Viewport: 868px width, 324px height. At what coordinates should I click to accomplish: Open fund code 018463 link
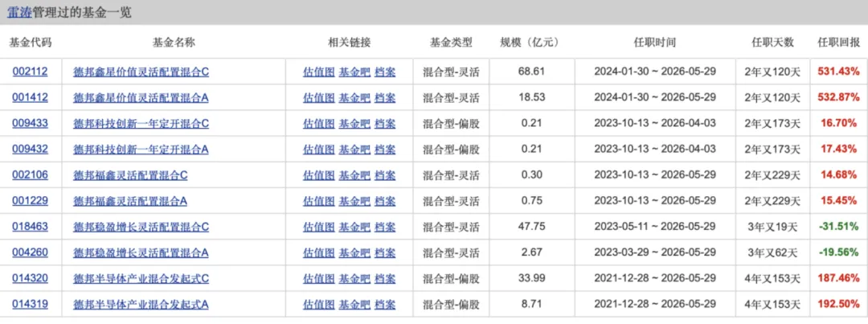click(30, 227)
